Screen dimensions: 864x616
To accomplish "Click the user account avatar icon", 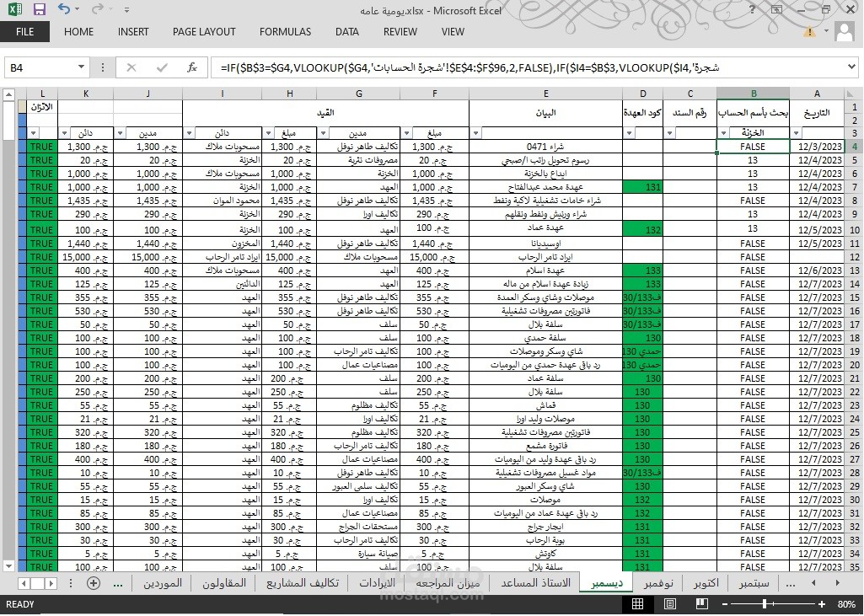I will [x=845, y=32].
